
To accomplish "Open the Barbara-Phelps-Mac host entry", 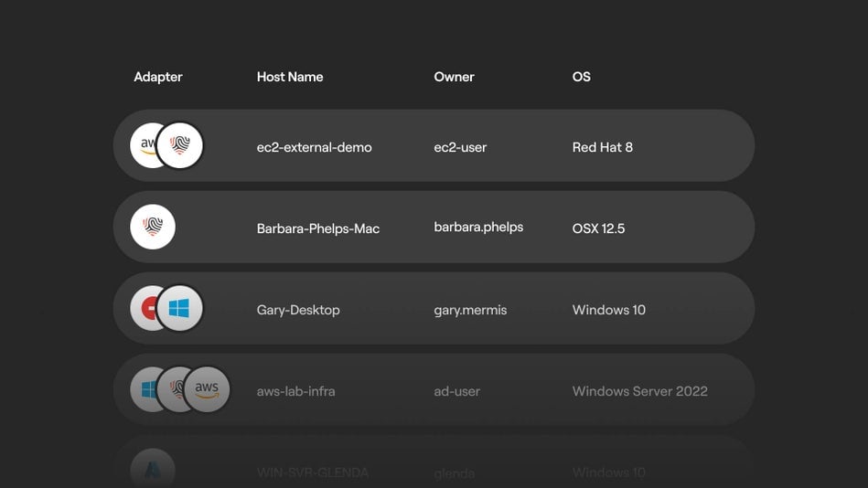I will pyautogui.click(x=317, y=228).
